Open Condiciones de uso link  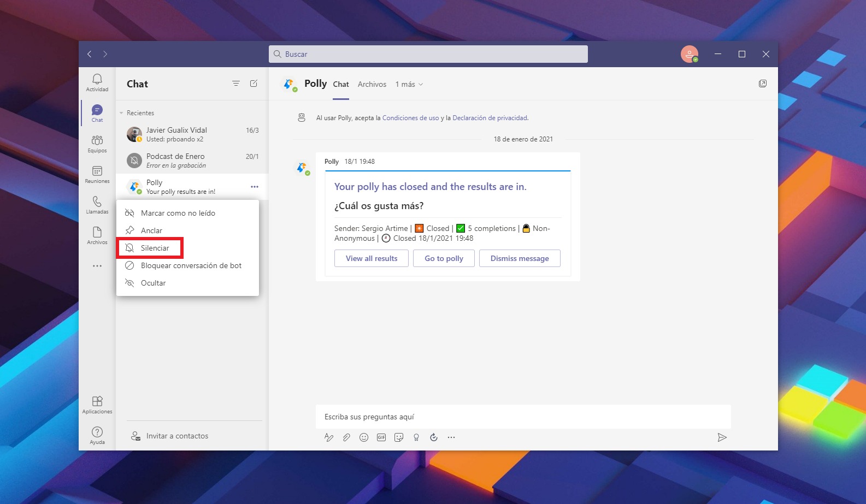[410, 118]
